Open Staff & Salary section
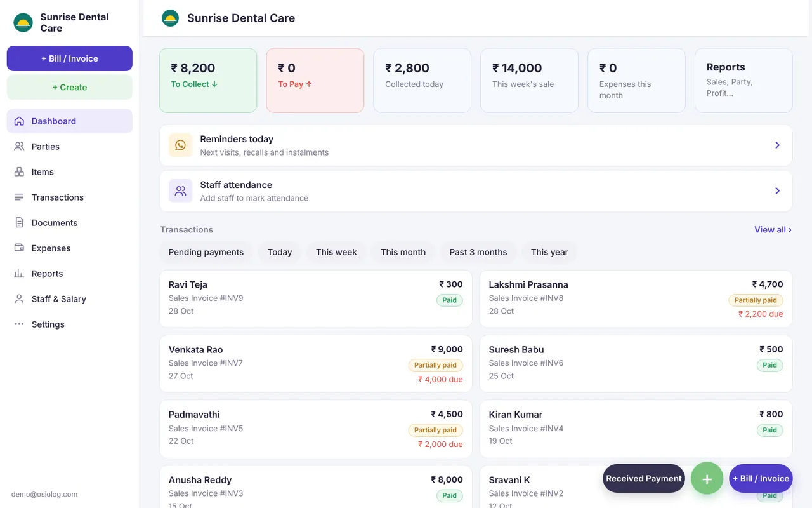Screen dimensions: 812x508 [70, 299]
